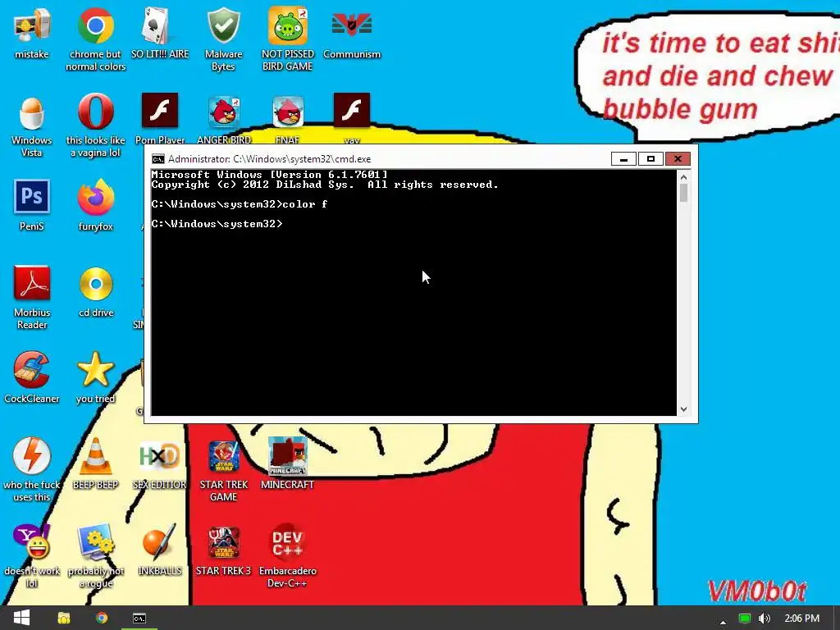The width and height of the screenshot is (840, 630).
Task: Click the green monitor tray icon
Action: tap(744, 619)
